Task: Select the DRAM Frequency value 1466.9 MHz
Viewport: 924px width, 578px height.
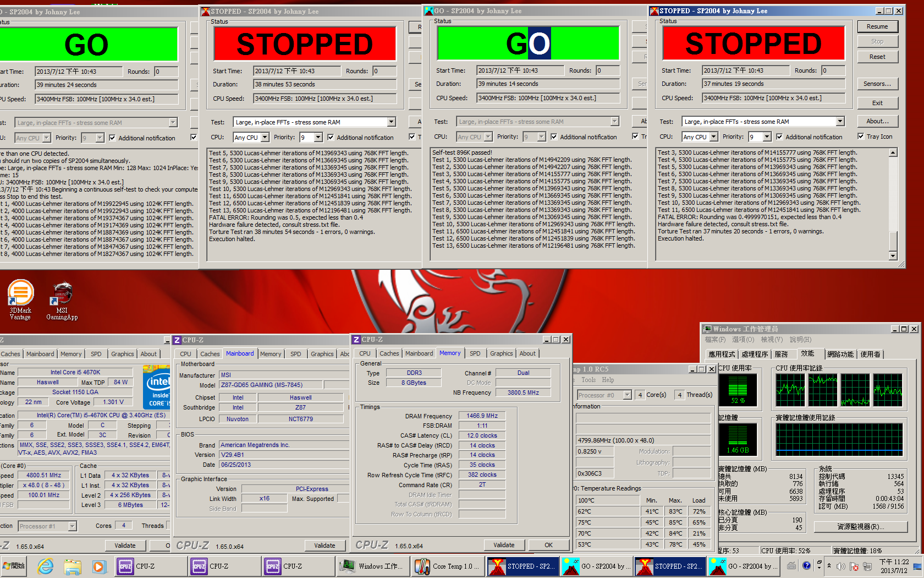Action: [482, 416]
